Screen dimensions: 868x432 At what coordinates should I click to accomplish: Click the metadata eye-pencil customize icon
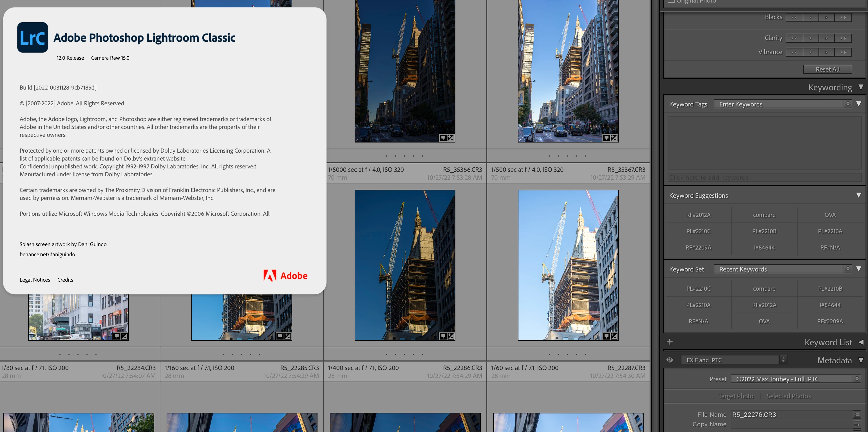(x=670, y=360)
